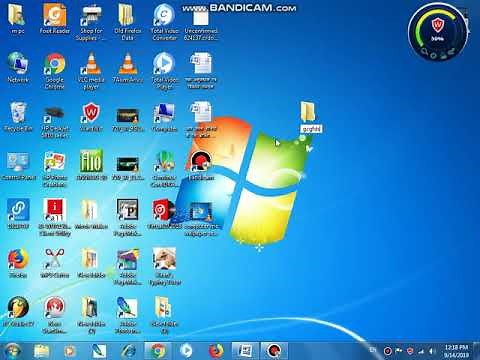Open the red target-logo desktop shortcut
This screenshot has width=480, height=360.
pyautogui.click(x=164, y=214)
